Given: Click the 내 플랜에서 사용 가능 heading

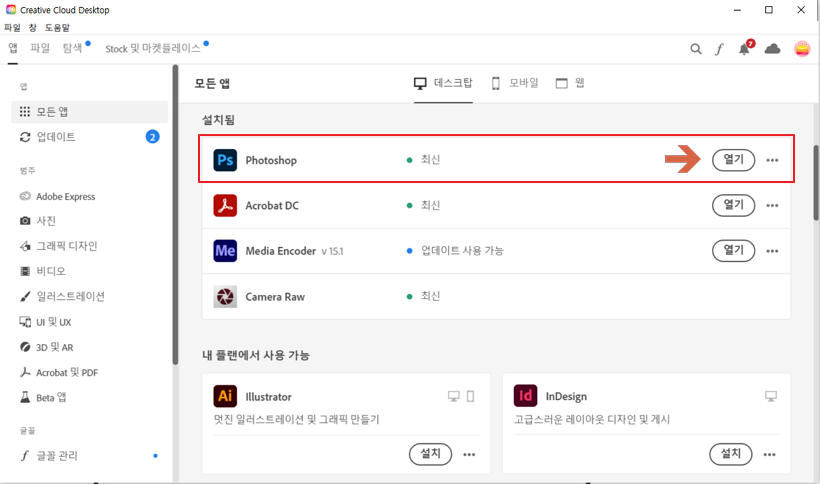Looking at the screenshot, I should coord(256,355).
